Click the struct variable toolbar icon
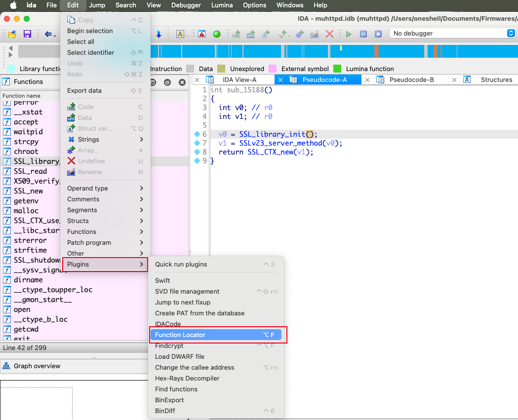 click(x=266, y=34)
